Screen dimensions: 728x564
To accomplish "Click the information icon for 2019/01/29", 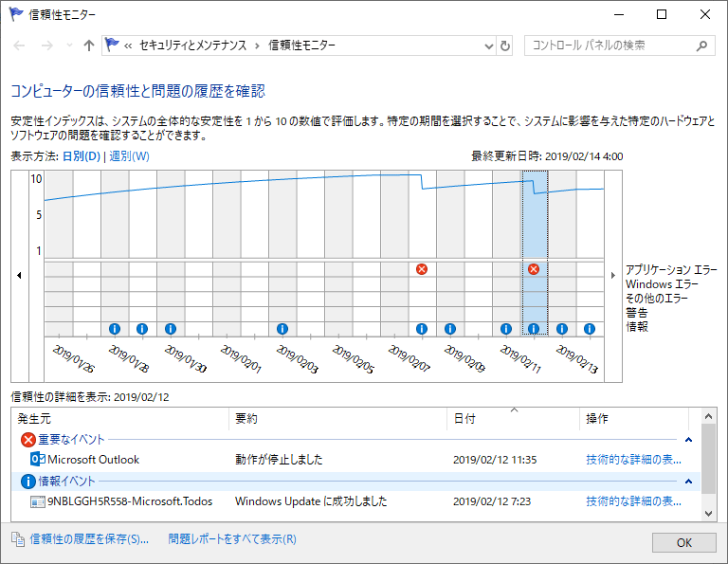I will tap(142, 329).
